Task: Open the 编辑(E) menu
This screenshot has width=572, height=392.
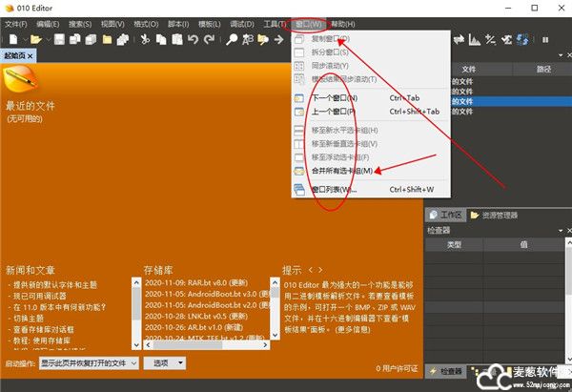Action: tap(48, 24)
